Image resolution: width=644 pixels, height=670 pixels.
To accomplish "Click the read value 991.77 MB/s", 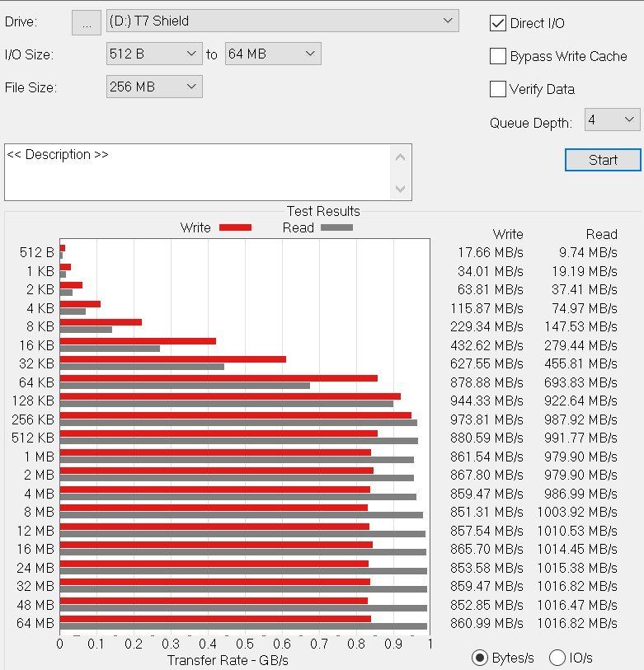I will pos(581,438).
